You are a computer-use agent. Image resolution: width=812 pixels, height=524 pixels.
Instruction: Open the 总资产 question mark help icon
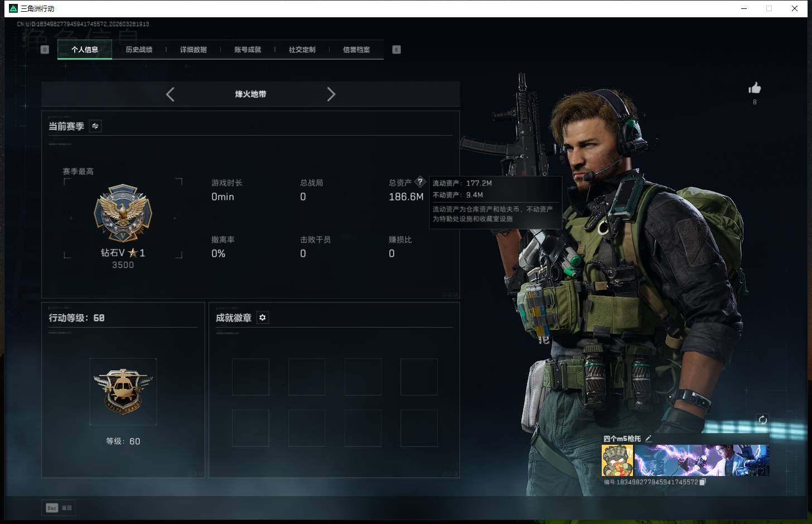(x=420, y=182)
